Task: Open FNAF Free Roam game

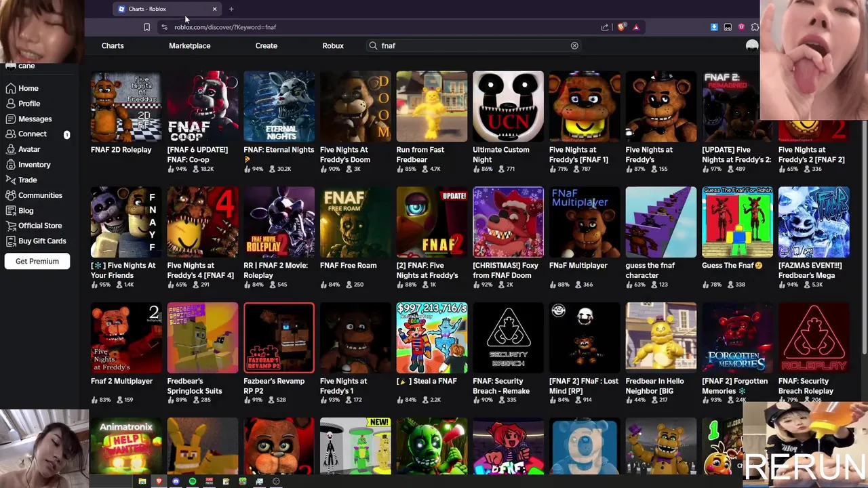Action: 355,238
